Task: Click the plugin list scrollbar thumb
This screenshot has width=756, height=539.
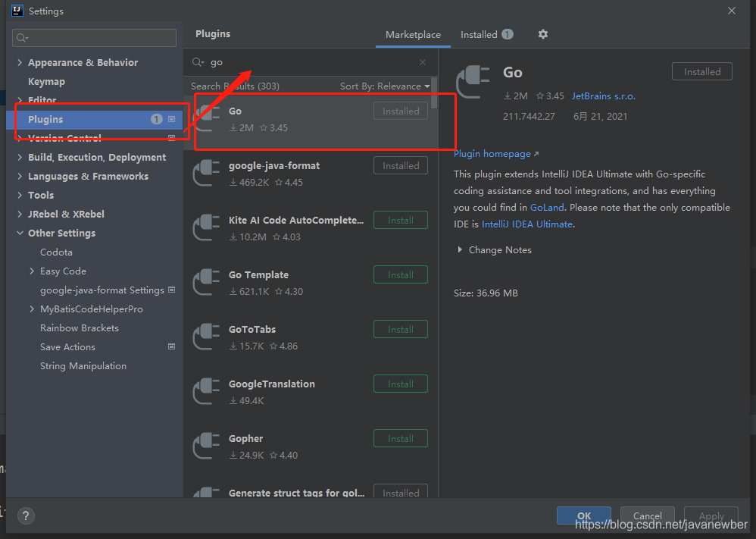Action: coord(434,92)
